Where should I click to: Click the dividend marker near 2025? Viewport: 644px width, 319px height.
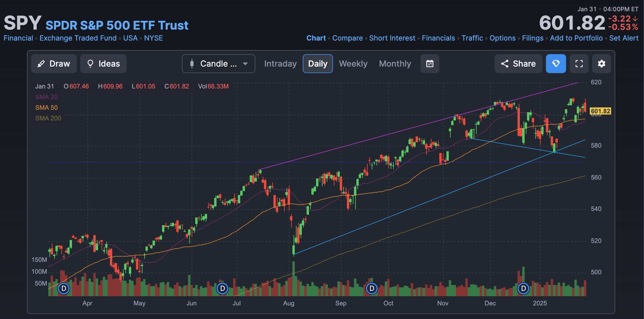click(523, 288)
